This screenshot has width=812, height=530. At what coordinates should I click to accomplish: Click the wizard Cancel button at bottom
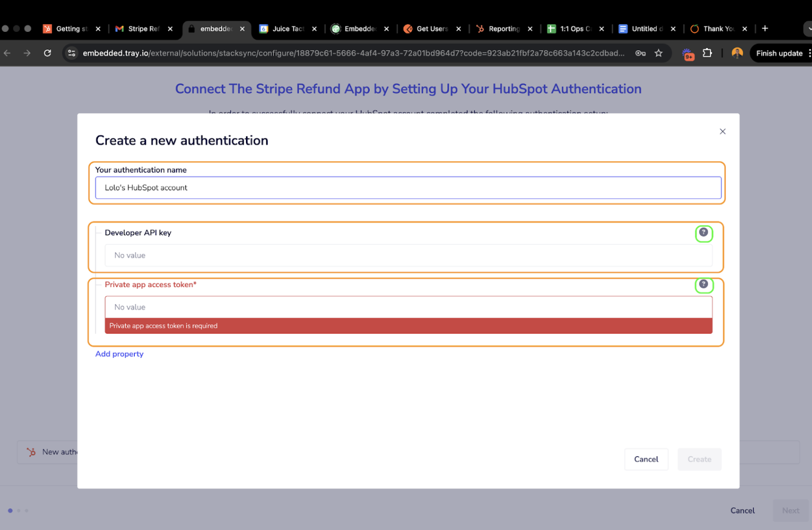[742, 510]
